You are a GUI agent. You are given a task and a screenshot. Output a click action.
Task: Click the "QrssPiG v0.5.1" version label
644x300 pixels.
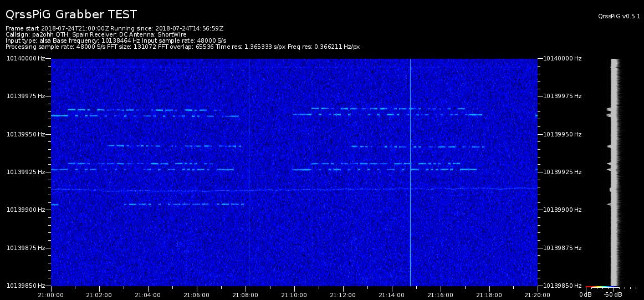pyautogui.click(x=619, y=17)
